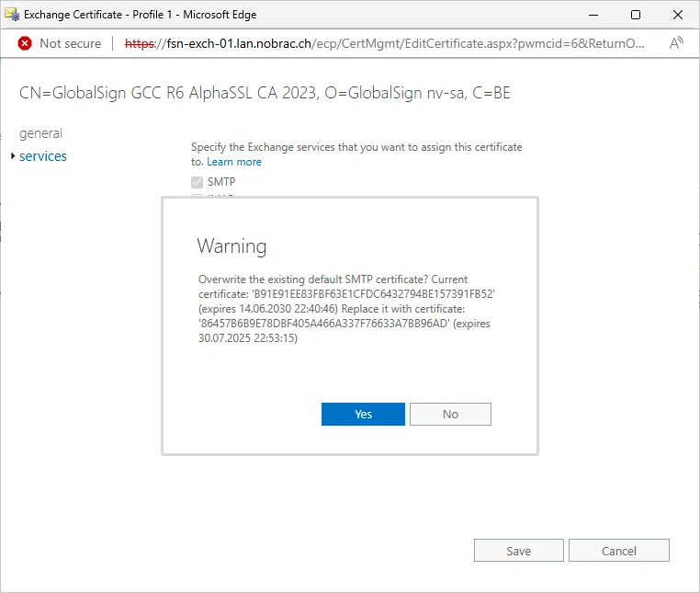Image resolution: width=700 pixels, height=593 pixels.
Task: Follow the Learn more link
Action: click(x=234, y=162)
